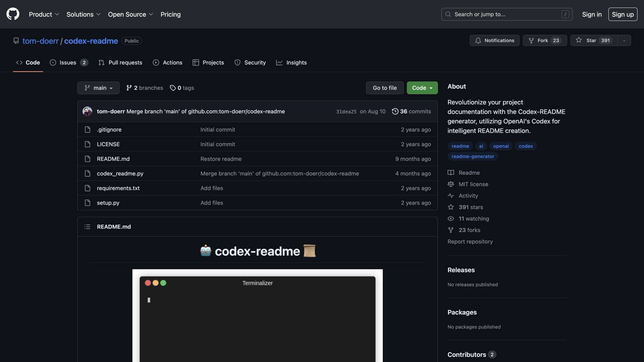Viewport: 644px width, 362px height.
Task: Click the table of contents icon on README header
Action: pyautogui.click(x=87, y=227)
